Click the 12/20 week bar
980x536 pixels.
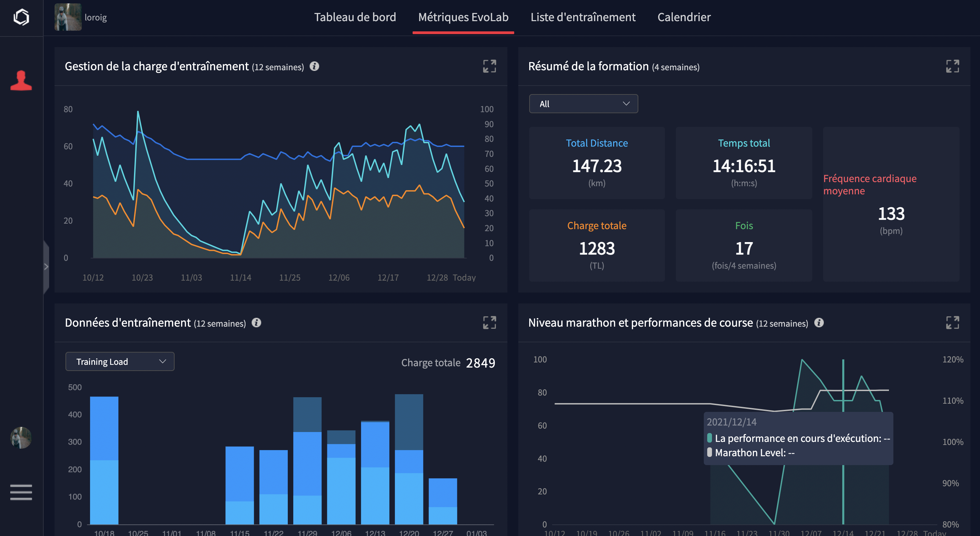(409, 459)
